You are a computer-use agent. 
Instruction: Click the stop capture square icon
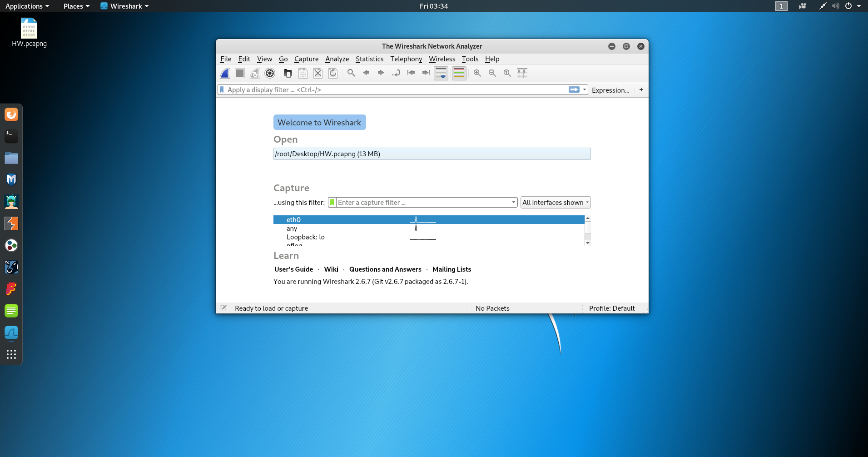point(240,73)
